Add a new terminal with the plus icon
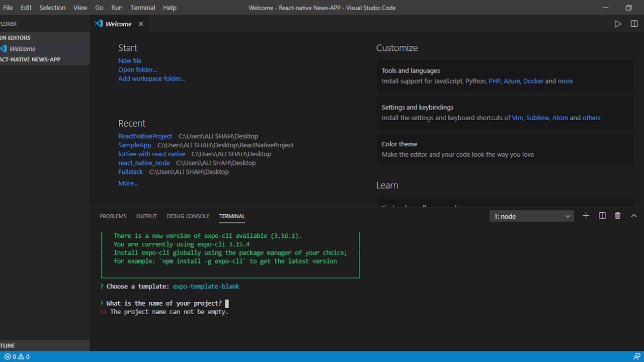644x362 pixels. coord(586,216)
